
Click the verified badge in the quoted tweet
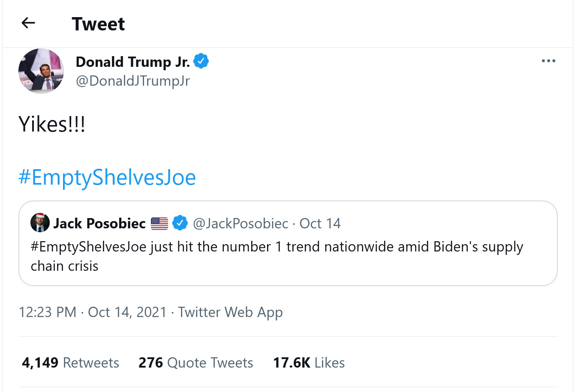coord(180,223)
